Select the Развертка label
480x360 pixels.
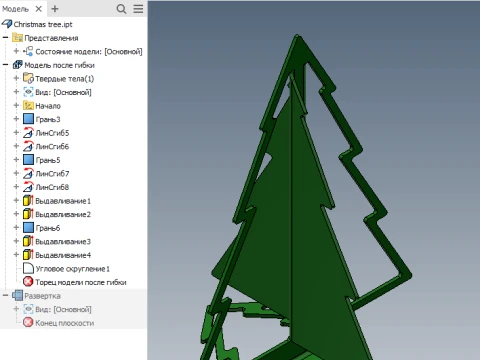42,296
